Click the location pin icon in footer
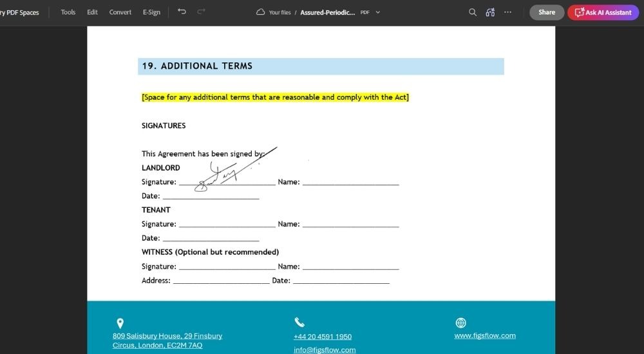Screen dimensions: 644x354 click(x=120, y=324)
